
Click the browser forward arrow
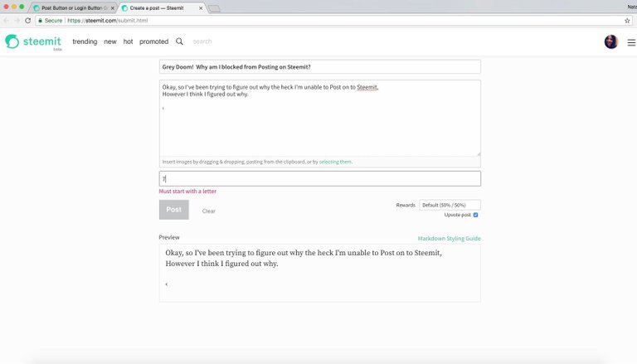pyautogui.click(x=17, y=20)
